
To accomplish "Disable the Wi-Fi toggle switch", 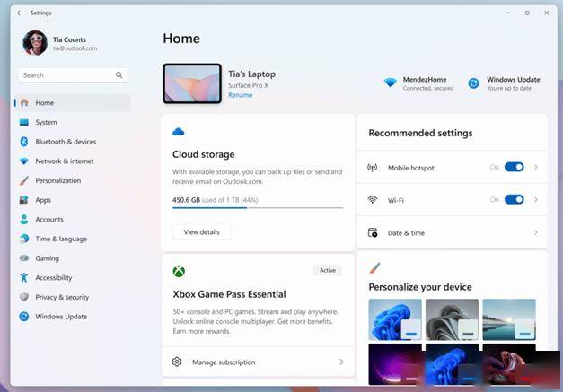I will pos(514,199).
